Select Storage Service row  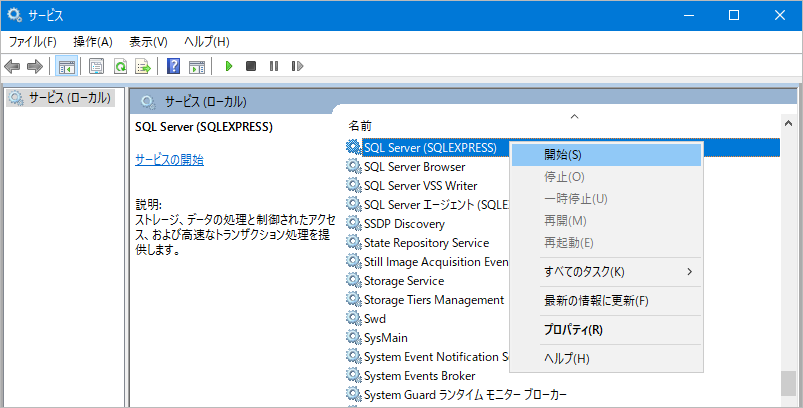pyautogui.click(x=404, y=281)
